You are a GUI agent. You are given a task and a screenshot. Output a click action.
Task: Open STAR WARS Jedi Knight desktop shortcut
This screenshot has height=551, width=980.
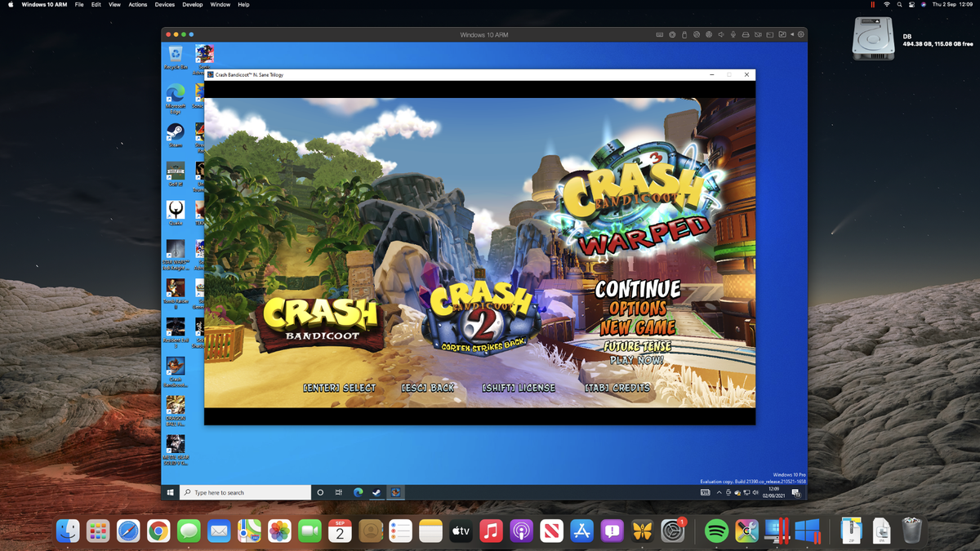click(x=176, y=255)
